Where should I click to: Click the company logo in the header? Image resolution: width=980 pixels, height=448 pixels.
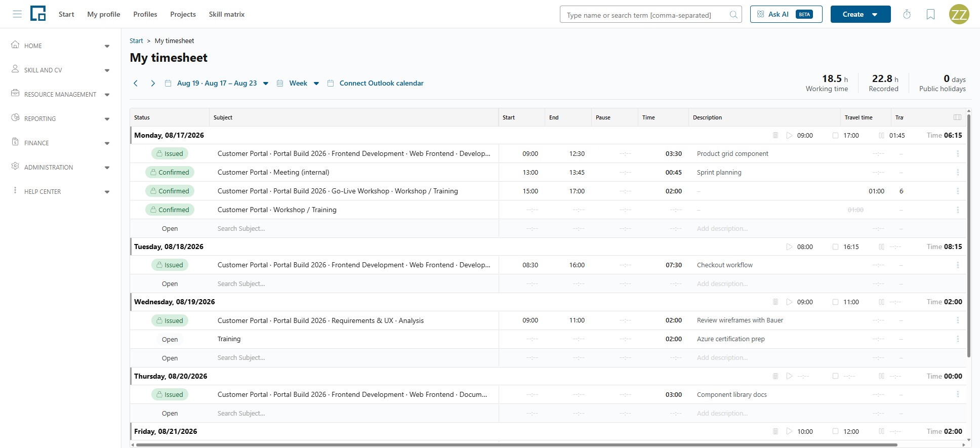[38, 14]
